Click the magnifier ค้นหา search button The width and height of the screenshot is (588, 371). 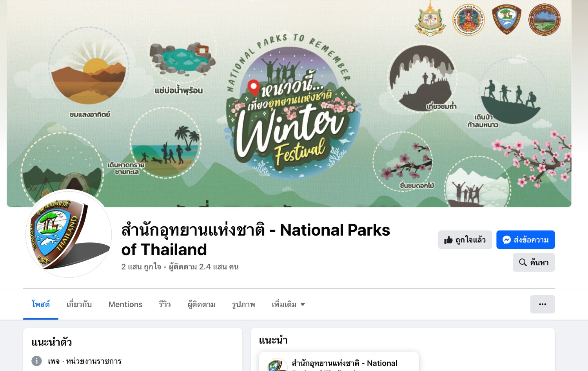click(x=534, y=262)
